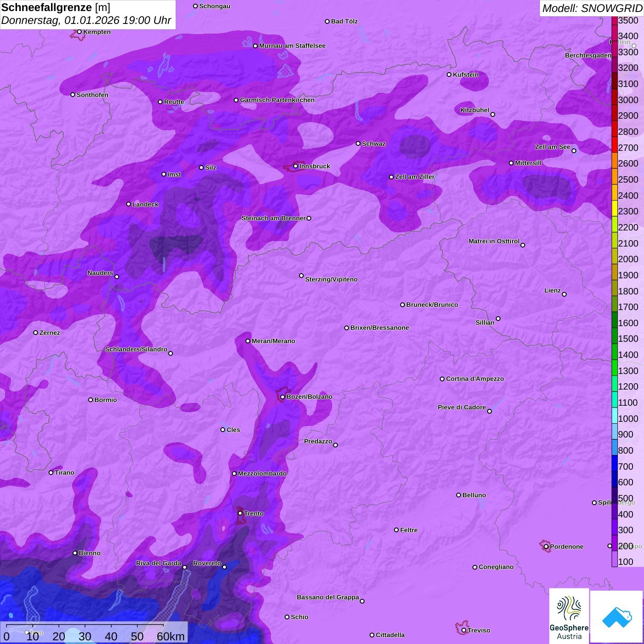
Task: Click the Belluno location dot
Action: point(459,495)
